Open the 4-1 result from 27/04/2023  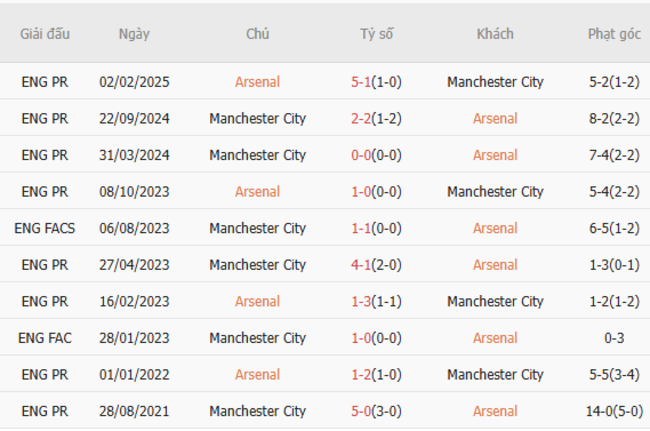361,265
